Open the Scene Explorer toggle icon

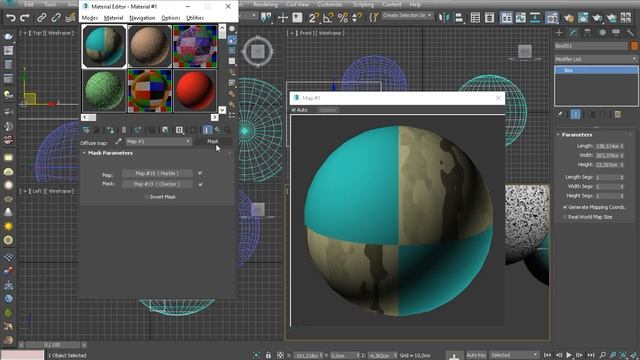pyautogui.click(x=475, y=18)
